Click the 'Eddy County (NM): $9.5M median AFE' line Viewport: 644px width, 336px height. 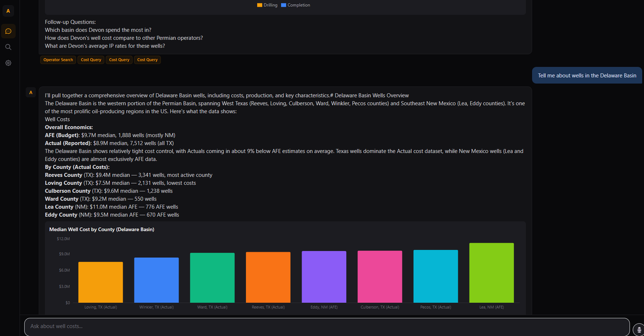pyautogui.click(x=112, y=215)
